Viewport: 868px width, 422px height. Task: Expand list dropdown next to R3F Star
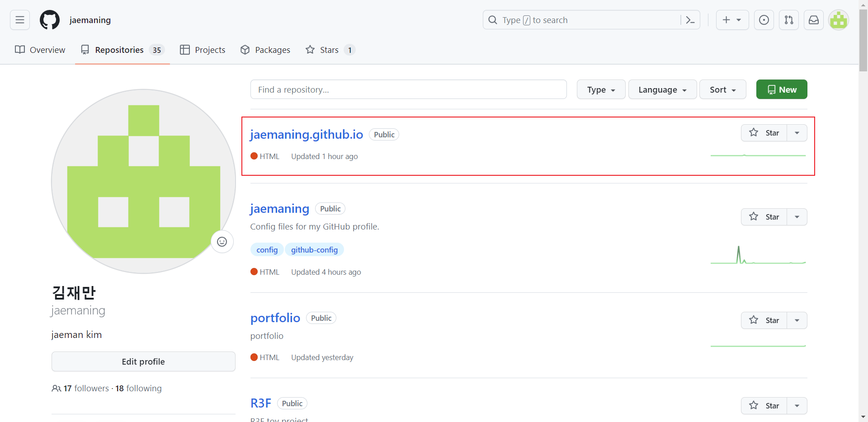[797, 406]
